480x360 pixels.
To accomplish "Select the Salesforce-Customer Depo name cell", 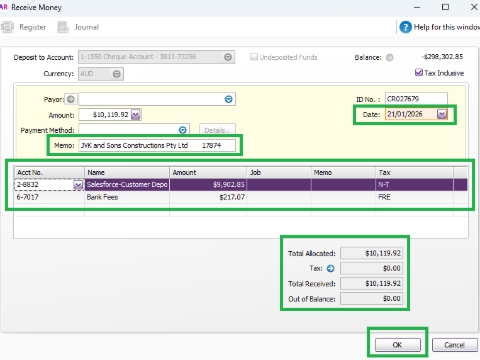I will (x=127, y=185).
